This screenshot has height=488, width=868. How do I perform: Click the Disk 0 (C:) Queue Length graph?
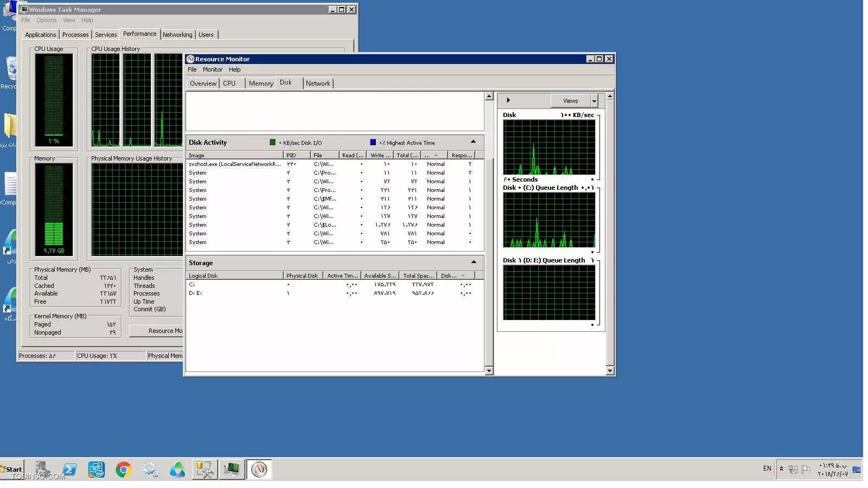(549, 220)
